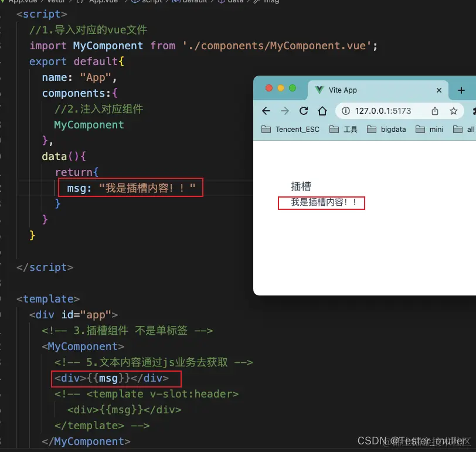Click the forward navigation arrow
The height and width of the screenshot is (452, 476).
coord(284,111)
